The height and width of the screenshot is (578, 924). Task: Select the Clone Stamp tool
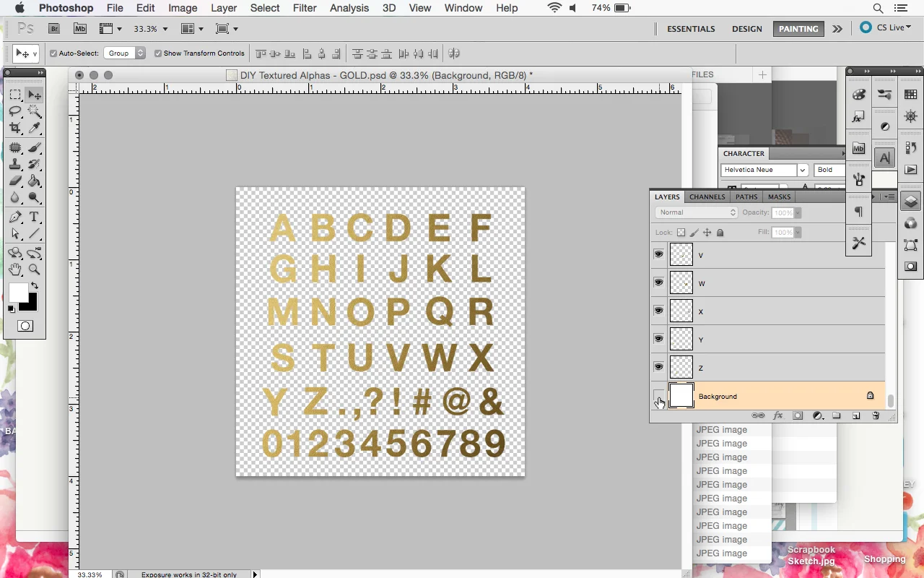[x=16, y=165]
